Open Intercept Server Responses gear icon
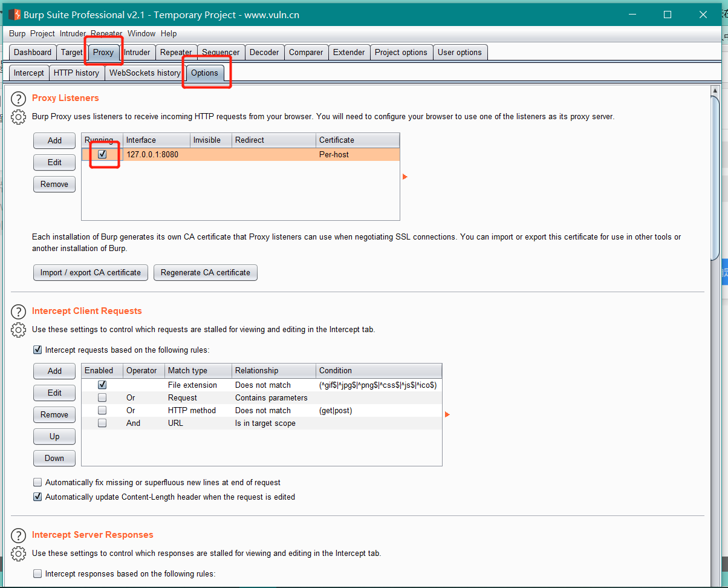The image size is (728, 588). 19,554
